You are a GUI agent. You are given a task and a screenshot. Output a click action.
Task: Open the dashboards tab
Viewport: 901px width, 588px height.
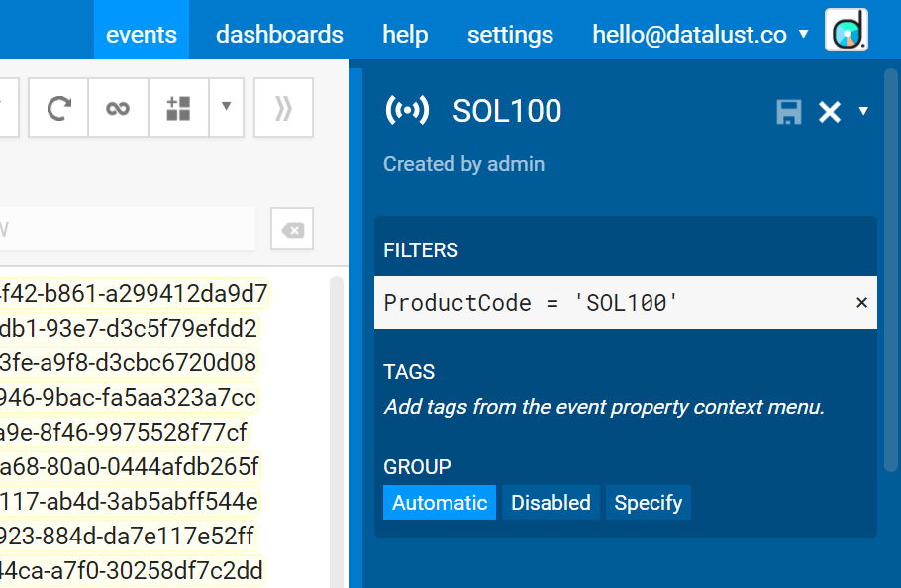pos(279,35)
